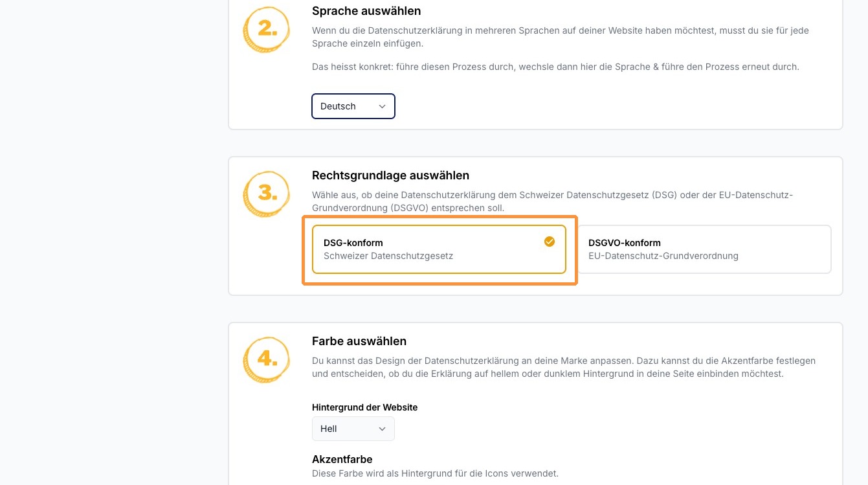The height and width of the screenshot is (485, 868).
Task: Click the chevron arrow beside Deutsch
Action: 382,107
